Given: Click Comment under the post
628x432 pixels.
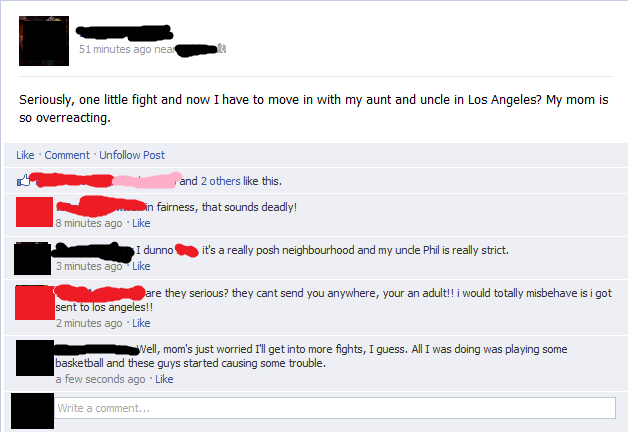Looking at the screenshot, I should 67,155.
